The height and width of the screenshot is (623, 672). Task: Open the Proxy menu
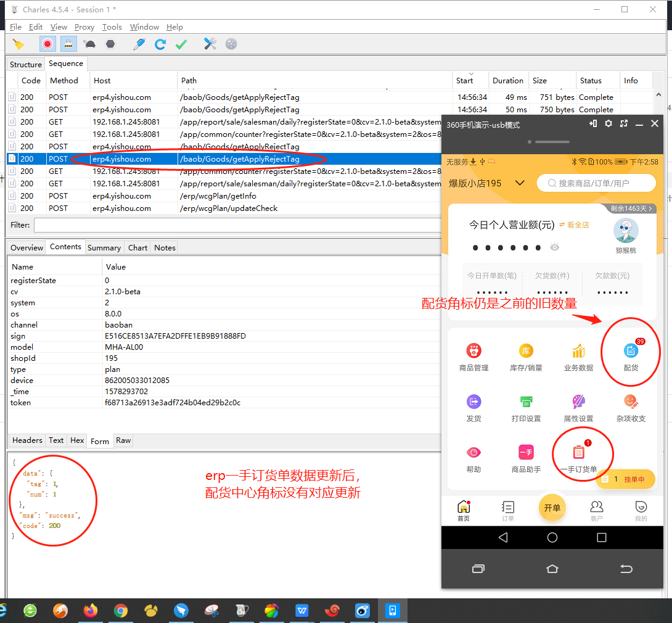coord(84,27)
